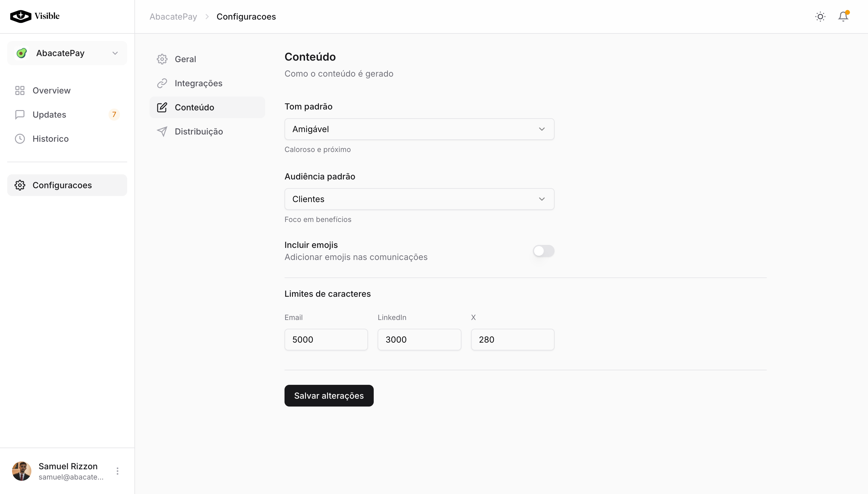This screenshot has width=868, height=494.
Task: Open notifications bell icon
Action: (843, 17)
